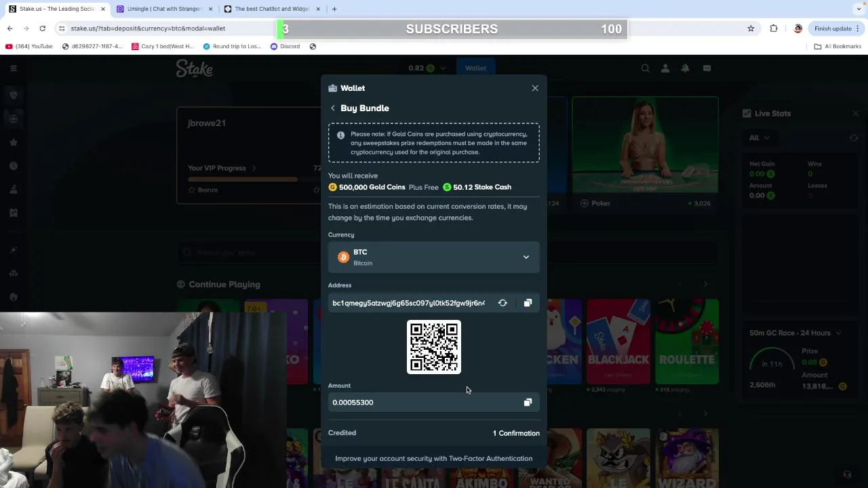The image size is (868, 488).
Task: Copy the Bitcoin deposit address
Action: [x=528, y=303]
